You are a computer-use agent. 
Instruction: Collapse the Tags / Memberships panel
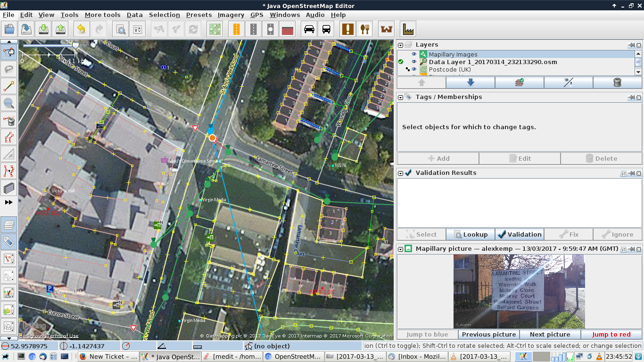pos(401,97)
